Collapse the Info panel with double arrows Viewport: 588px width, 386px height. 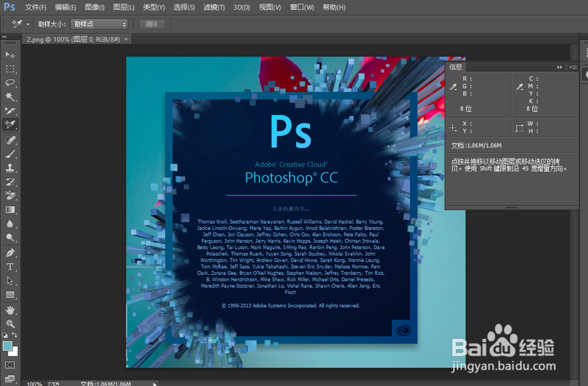(x=560, y=67)
